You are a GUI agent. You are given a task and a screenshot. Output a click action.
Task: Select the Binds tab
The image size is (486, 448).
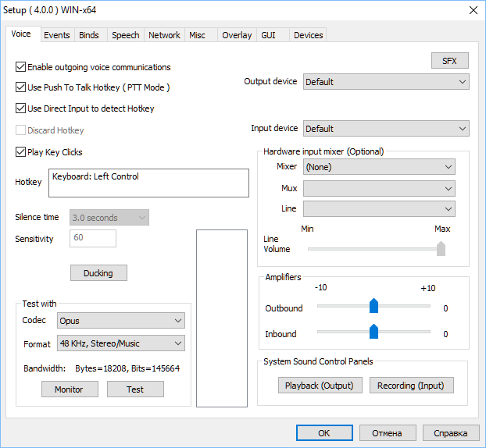(89, 35)
